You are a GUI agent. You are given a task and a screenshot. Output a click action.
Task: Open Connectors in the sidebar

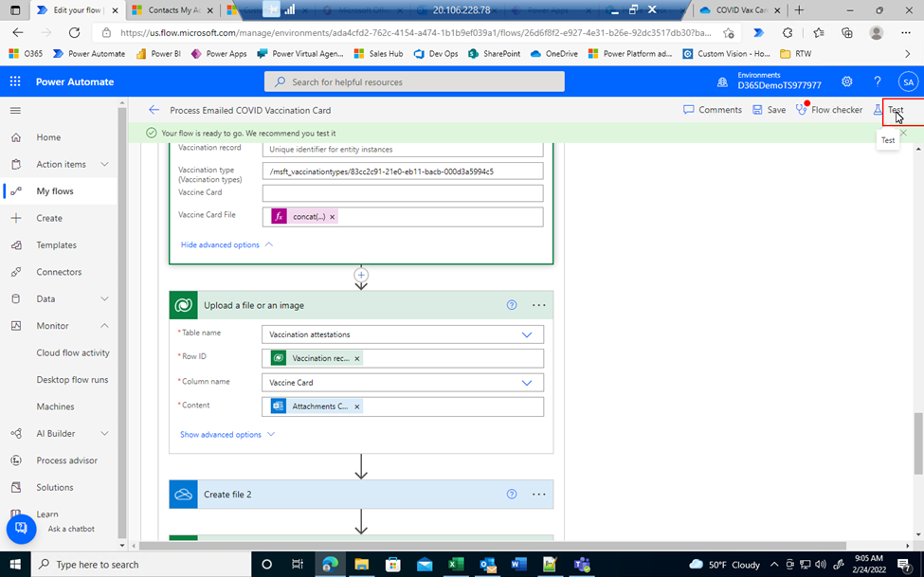pyautogui.click(x=59, y=272)
